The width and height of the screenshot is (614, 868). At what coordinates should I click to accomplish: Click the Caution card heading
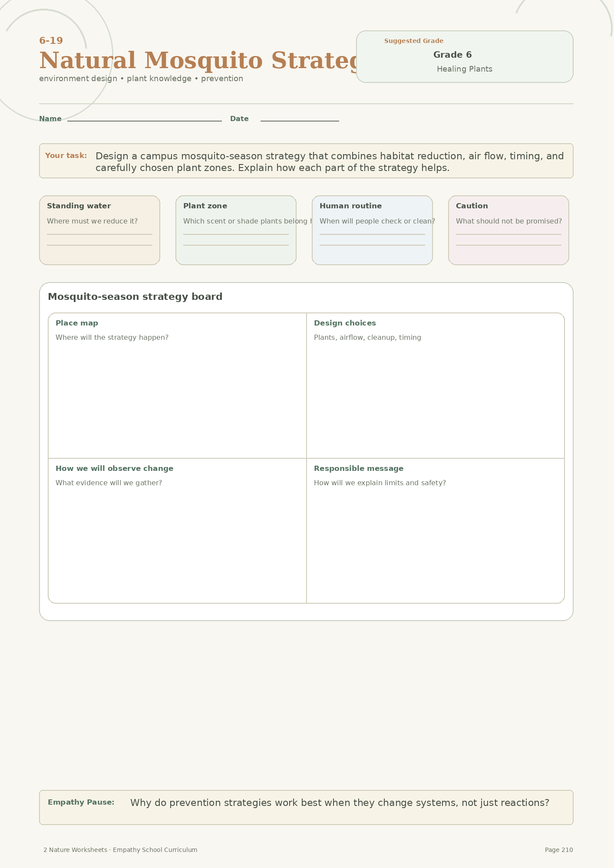(x=472, y=206)
